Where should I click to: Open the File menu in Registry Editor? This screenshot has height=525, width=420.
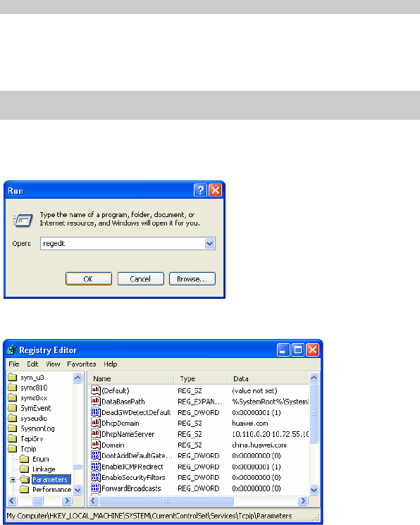click(13, 364)
